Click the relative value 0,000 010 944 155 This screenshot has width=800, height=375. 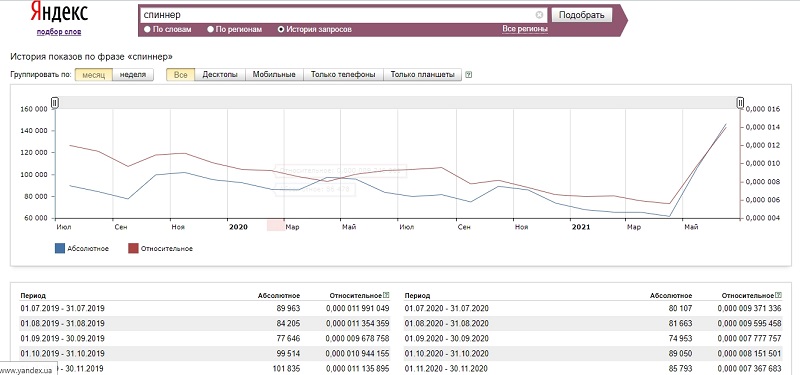358,353
